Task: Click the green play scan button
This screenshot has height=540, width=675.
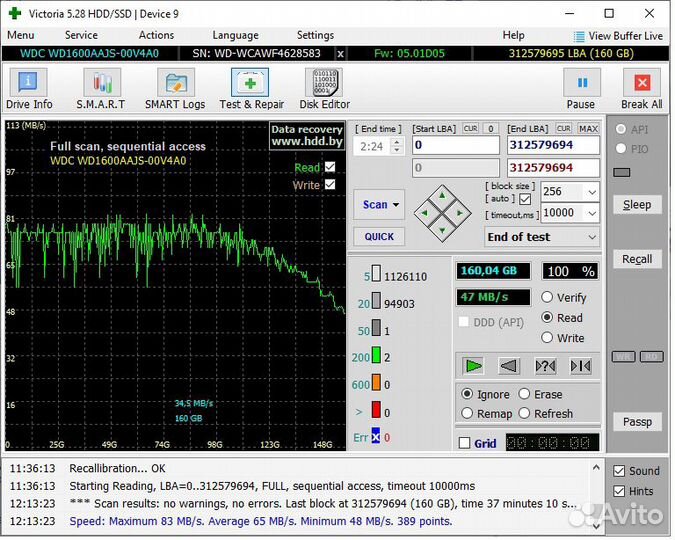Action: click(x=473, y=366)
